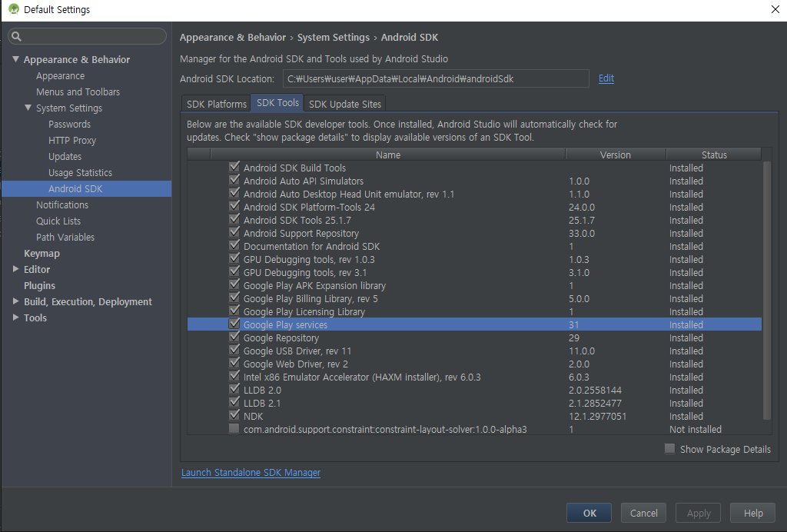787x532 pixels.
Task: Open Notifications settings
Action: (x=62, y=204)
